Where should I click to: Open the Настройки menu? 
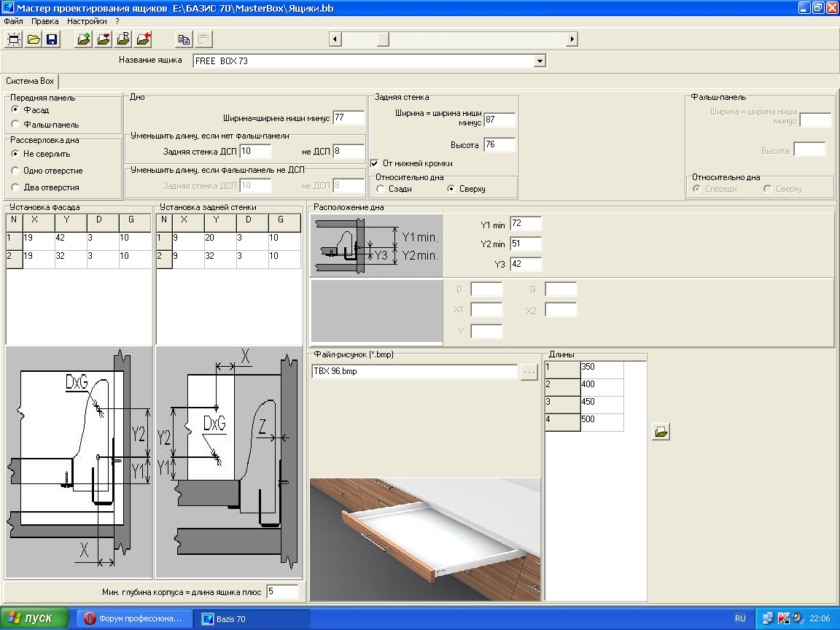(87, 21)
